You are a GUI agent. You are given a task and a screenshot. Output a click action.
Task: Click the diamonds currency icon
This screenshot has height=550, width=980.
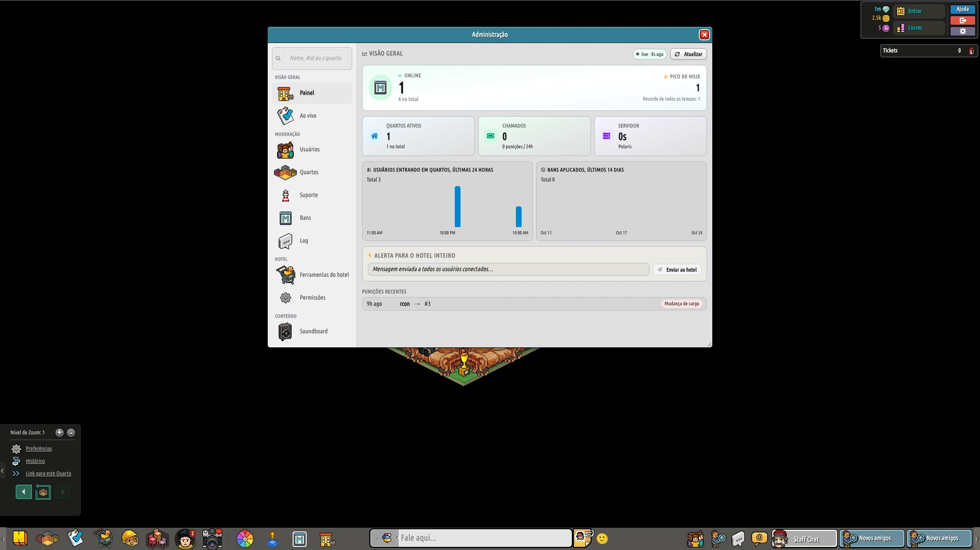tap(886, 9)
